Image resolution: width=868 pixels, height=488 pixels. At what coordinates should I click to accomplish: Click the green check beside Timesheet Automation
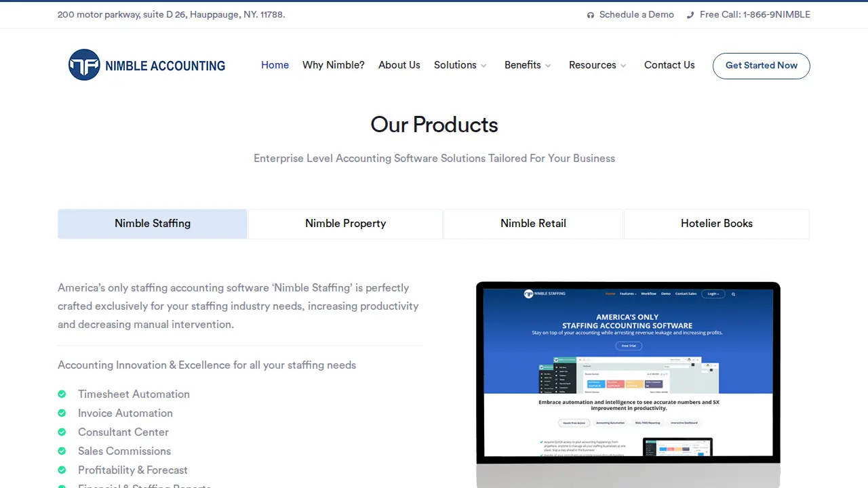tap(62, 394)
